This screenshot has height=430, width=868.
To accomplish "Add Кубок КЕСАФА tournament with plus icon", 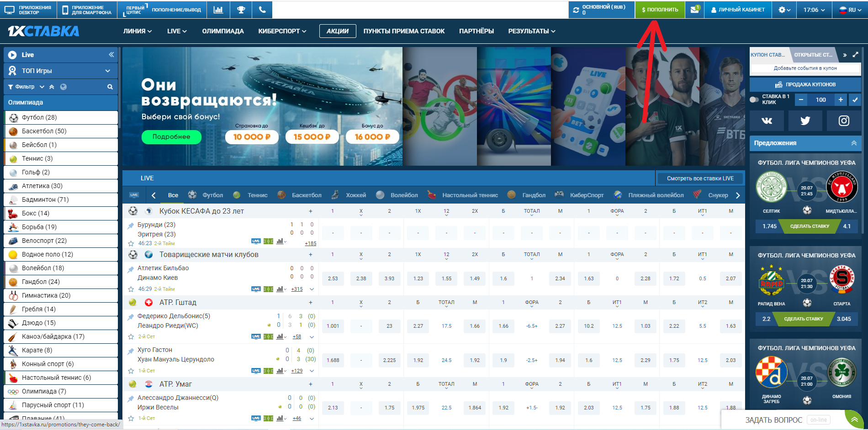I will point(311,211).
